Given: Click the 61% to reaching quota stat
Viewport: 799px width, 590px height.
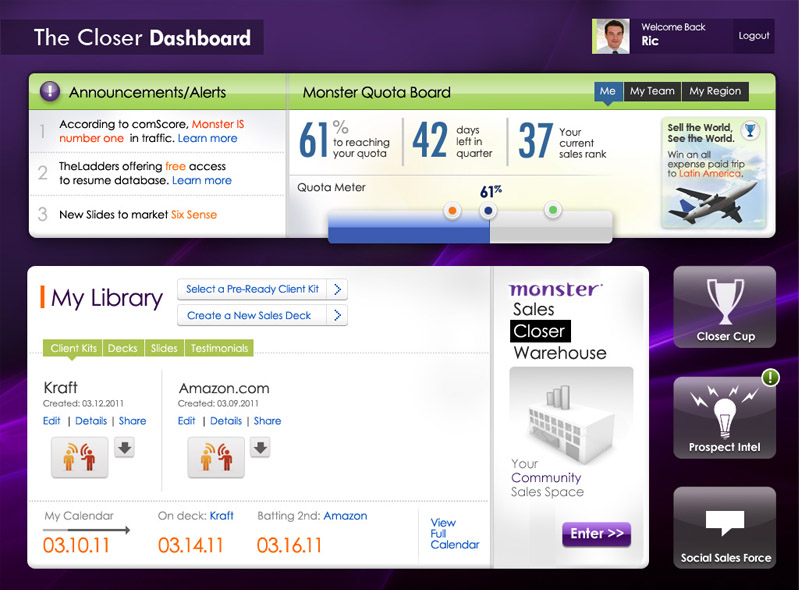Looking at the screenshot, I should 345,139.
